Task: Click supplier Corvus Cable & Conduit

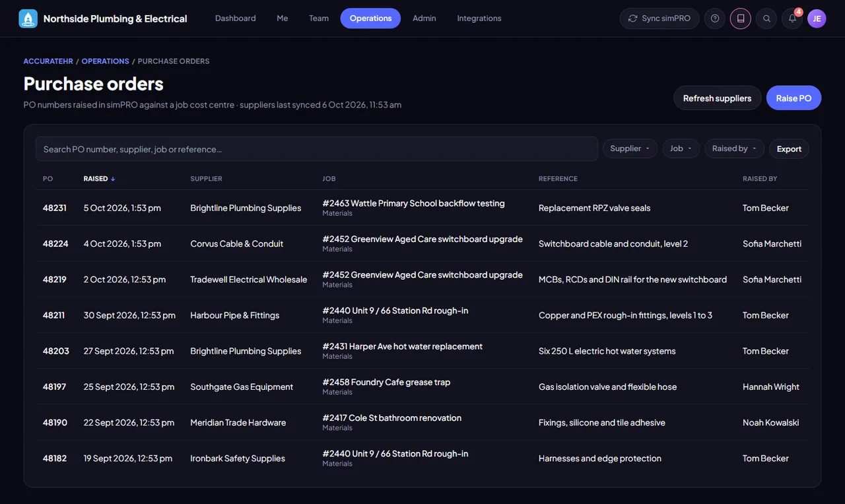Action: coord(236,243)
